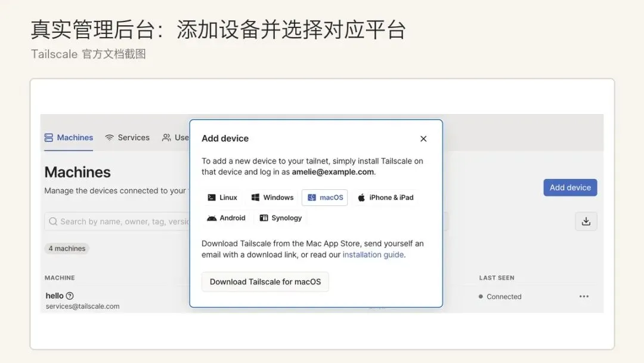
Task: Click the MACHINE column header
Action: tap(60, 278)
